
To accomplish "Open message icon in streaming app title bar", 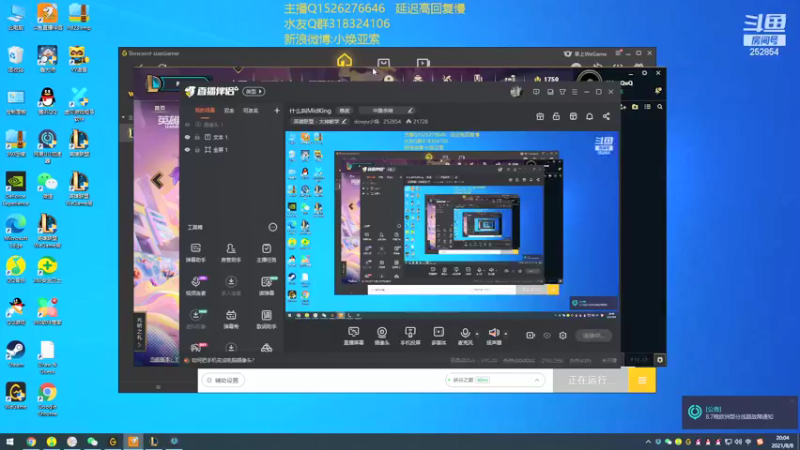I will [536, 92].
